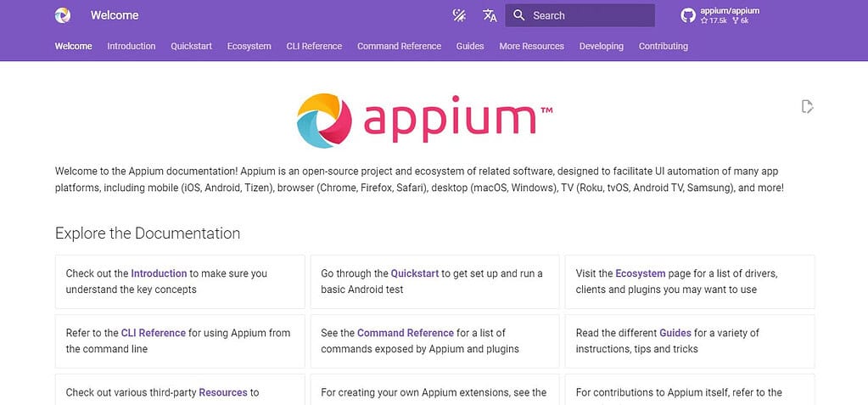Image resolution: width=868 pixels, height=405 pixels.
Task: Click the 6k forks count
Action: coord(740,20)
